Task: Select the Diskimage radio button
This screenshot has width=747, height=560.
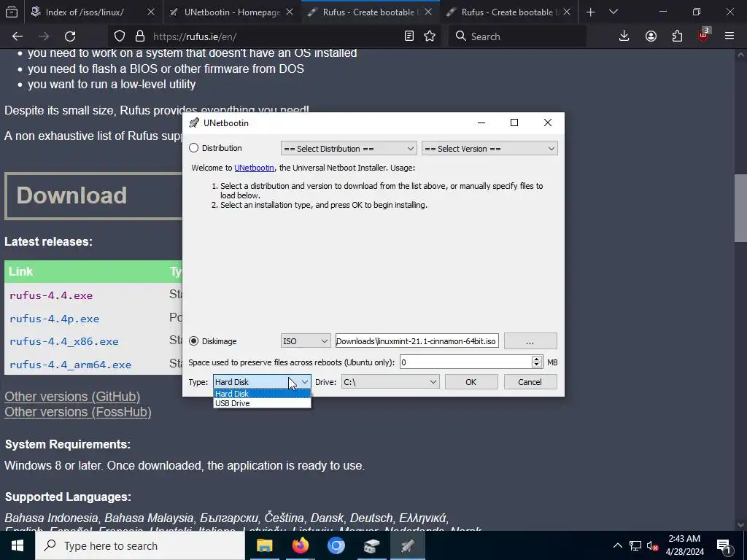Action: pos(193,341)
